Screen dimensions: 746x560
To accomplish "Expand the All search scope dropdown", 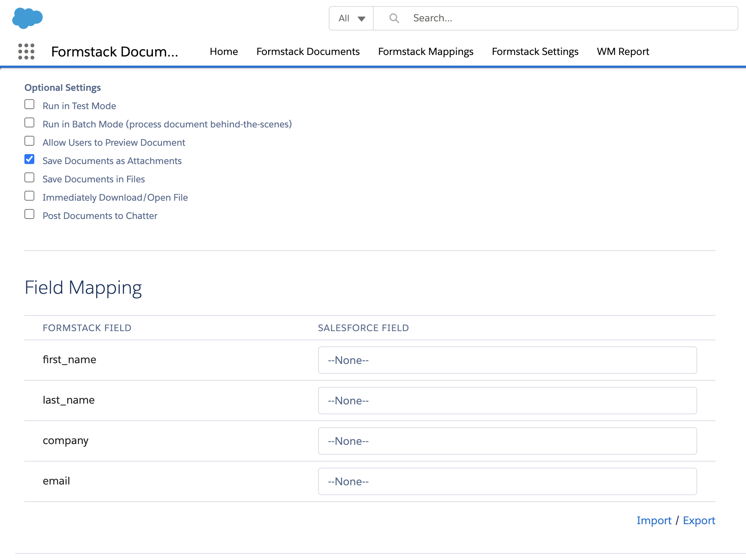I will (x=351, y=18).
